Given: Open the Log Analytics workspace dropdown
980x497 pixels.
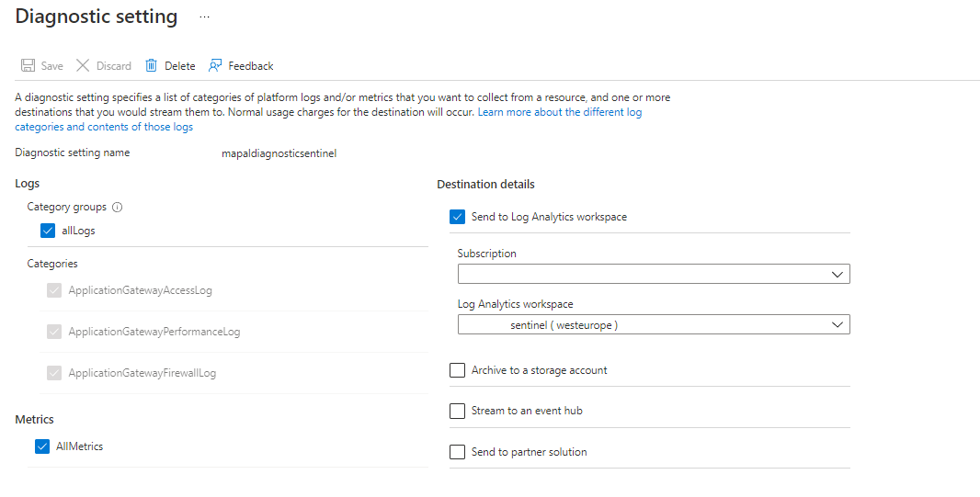Looking at the screenshot, I should (653, 324).
